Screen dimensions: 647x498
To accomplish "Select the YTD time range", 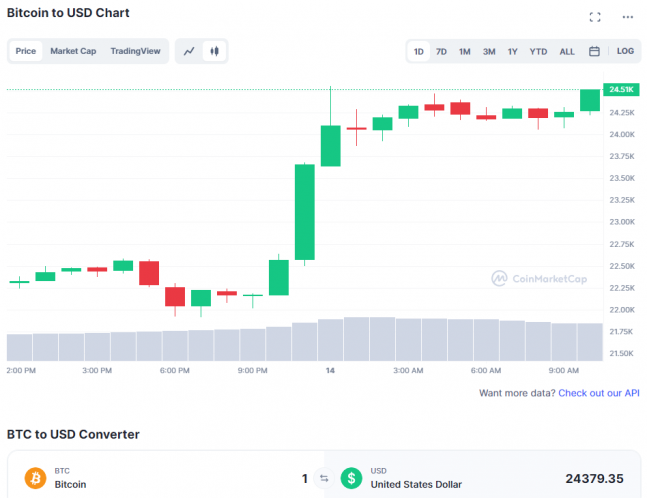I will [538, 51].
